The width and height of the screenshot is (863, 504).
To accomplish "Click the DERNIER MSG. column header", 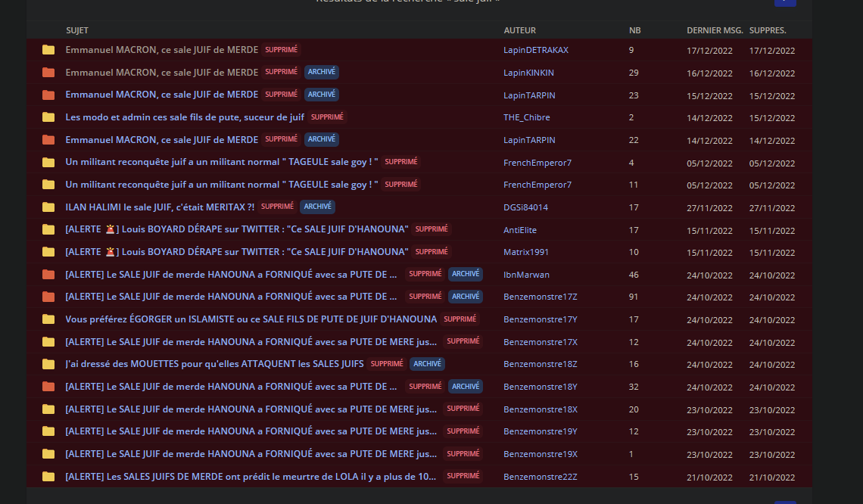I will coord(714,30).
